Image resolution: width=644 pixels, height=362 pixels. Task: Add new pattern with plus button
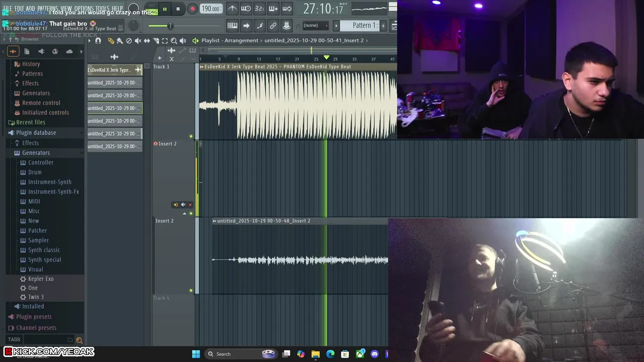(383, 26)
